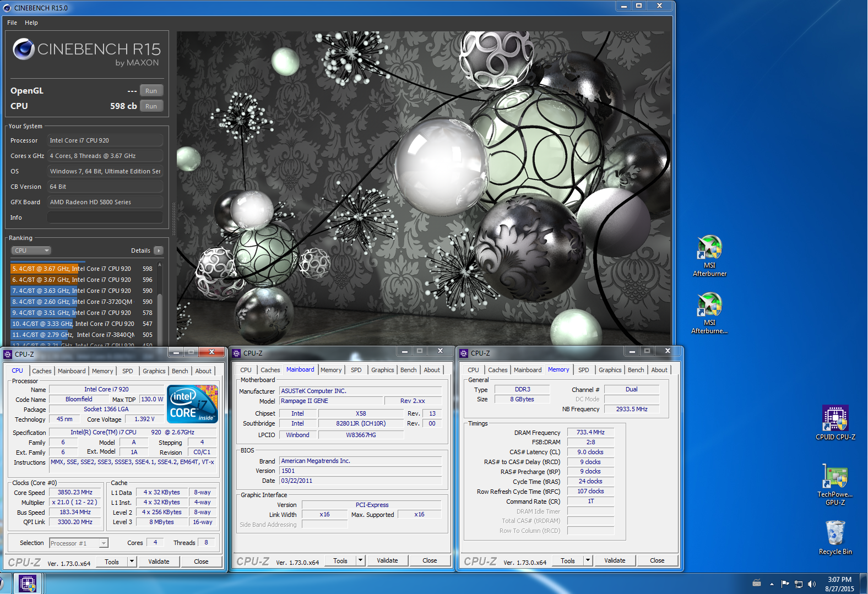Viewport: 868px width, 594px height.
Task: Open the TechPowerUp GPU-Z desktop shortcut
Action: (835, 484)
